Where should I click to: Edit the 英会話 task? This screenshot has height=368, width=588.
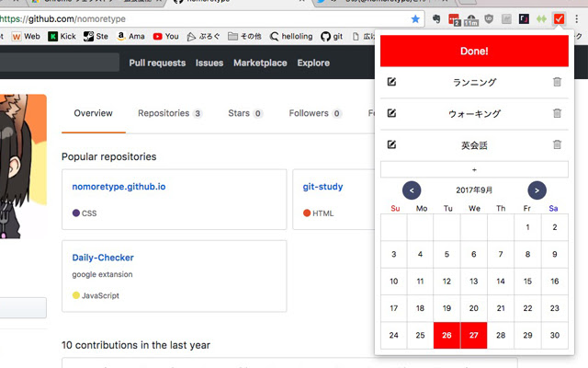[391, 144]
